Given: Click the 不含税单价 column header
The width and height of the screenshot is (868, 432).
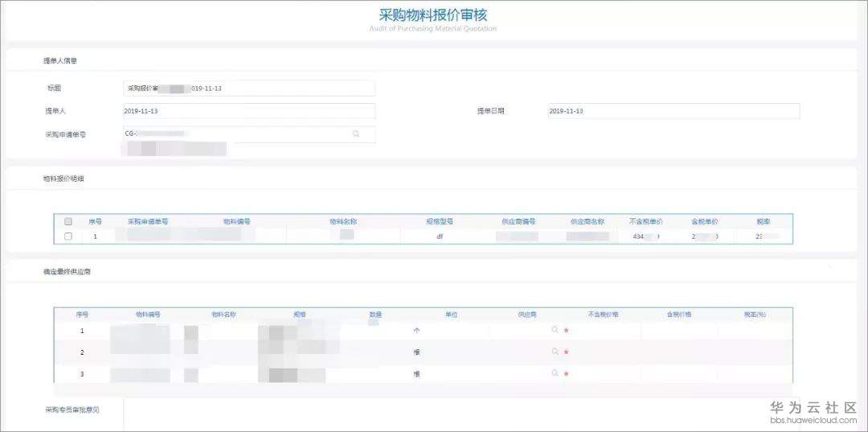Looking at the screenshot, I should [646, 221].
